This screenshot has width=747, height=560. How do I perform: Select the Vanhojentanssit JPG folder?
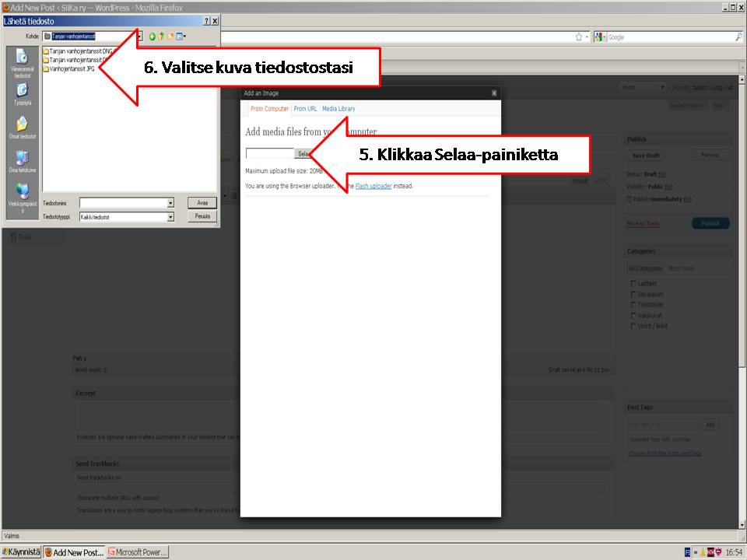pyautogui.click(x=70, y=68)
